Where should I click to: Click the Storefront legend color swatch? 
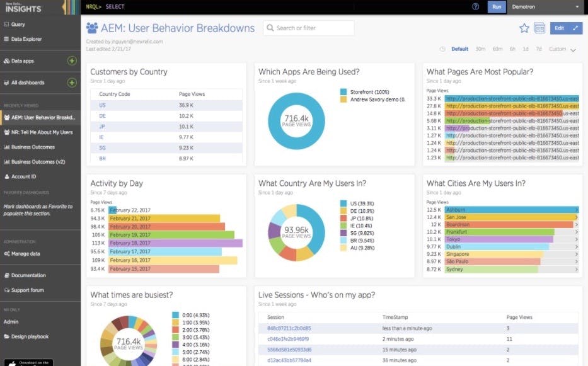[x=343, y=92]
